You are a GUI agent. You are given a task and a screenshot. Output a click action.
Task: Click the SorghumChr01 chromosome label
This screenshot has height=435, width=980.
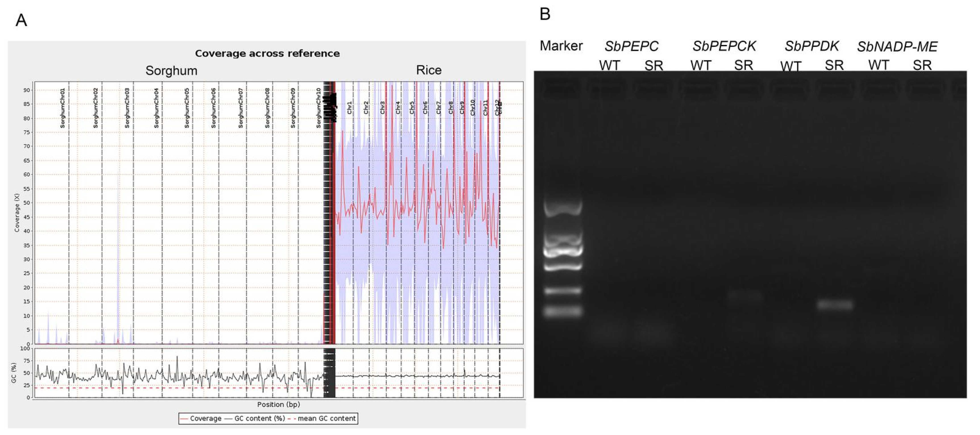coord(63,108)
